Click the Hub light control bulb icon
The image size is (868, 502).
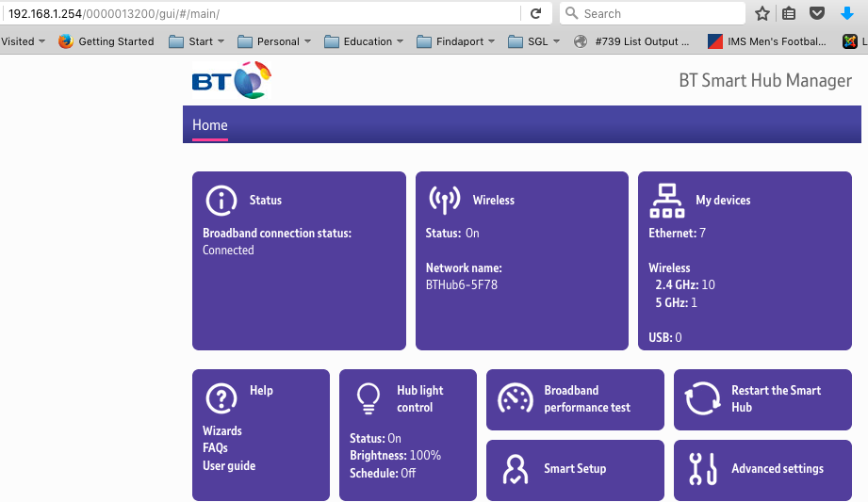pyautogui.click(x=368, y=398)
